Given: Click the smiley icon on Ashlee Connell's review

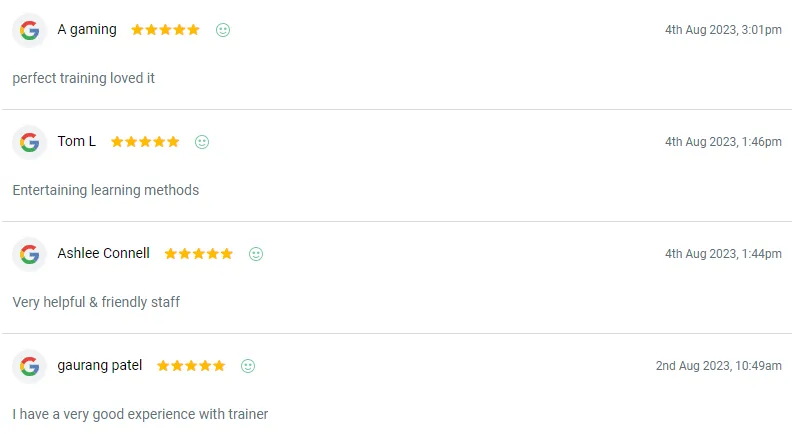Looking at the screenshot, I should (256, 254).
